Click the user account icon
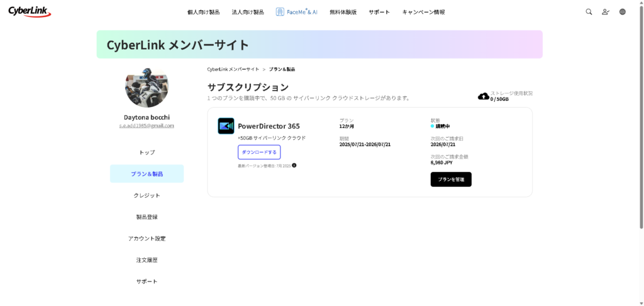The height and width of the screenshot is (306, 644). coord(606,12)
